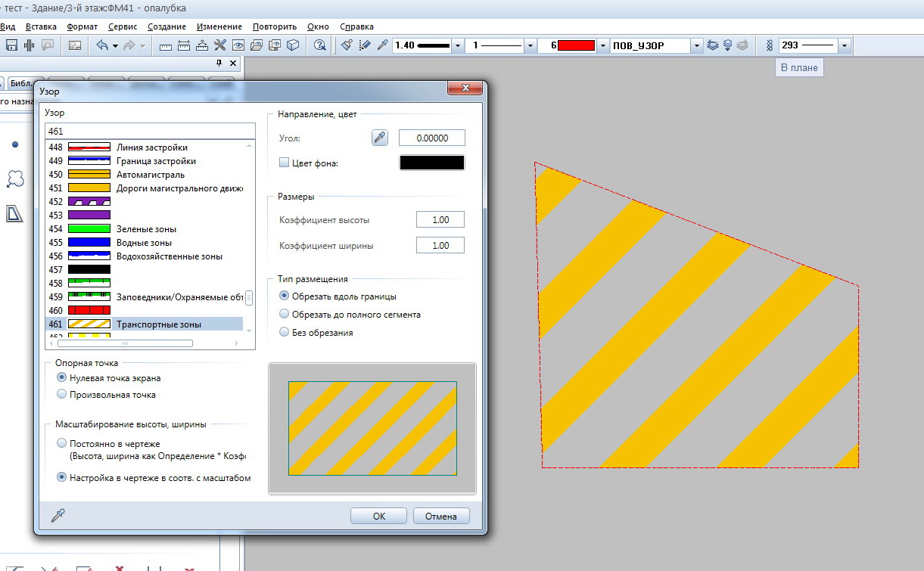Open the ПОВ_УЗОР layer dropdown
Viewport: 924px width, 571px height.
pos(697,45)
